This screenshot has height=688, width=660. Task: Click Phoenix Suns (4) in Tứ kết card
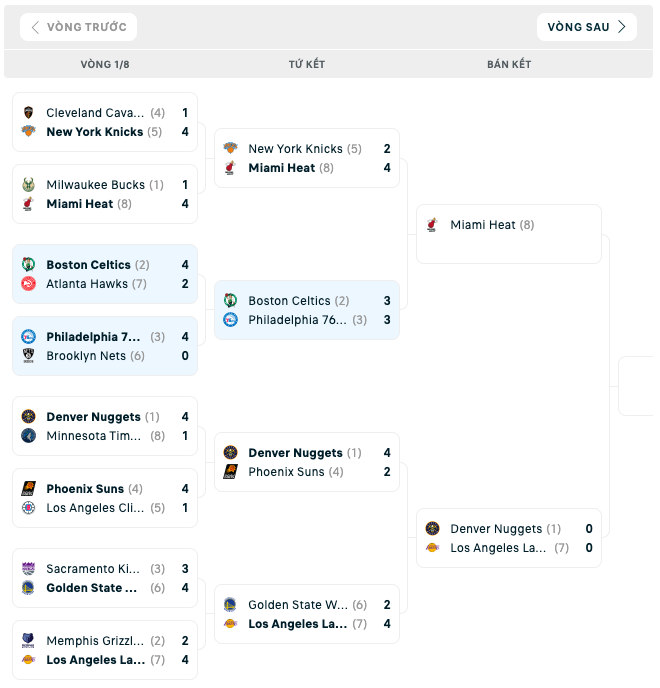tap(296, 472)
